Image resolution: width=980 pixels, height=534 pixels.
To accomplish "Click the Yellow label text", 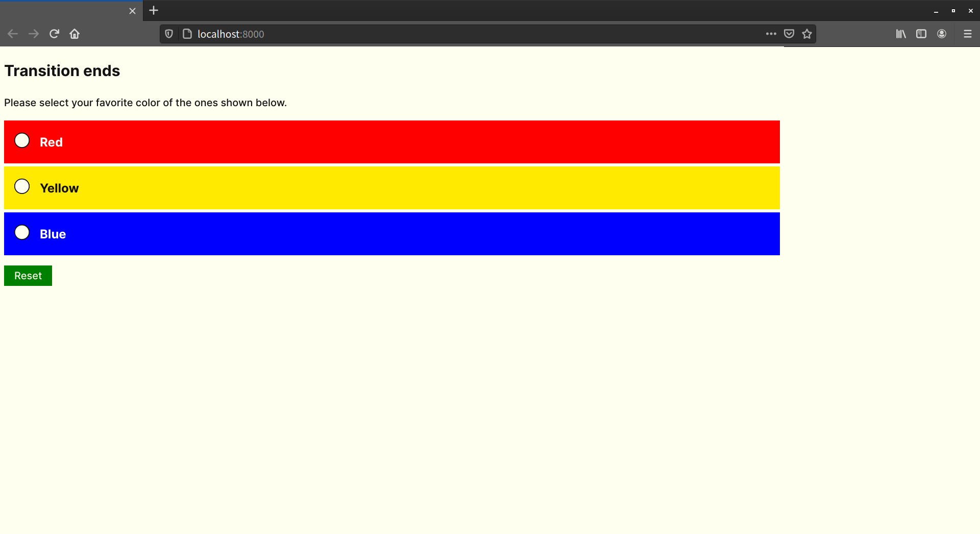I will pos(59,188).
